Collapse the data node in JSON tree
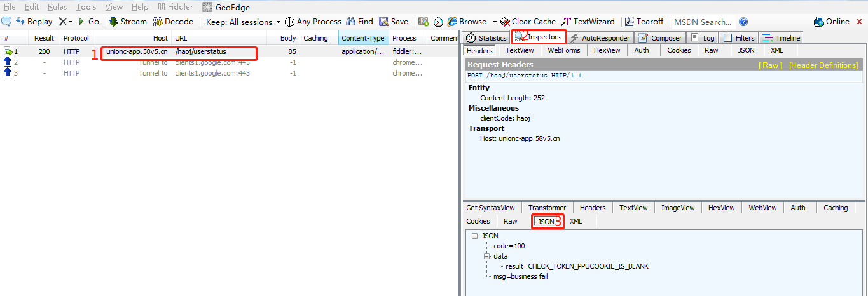 [x=488, y=257]
